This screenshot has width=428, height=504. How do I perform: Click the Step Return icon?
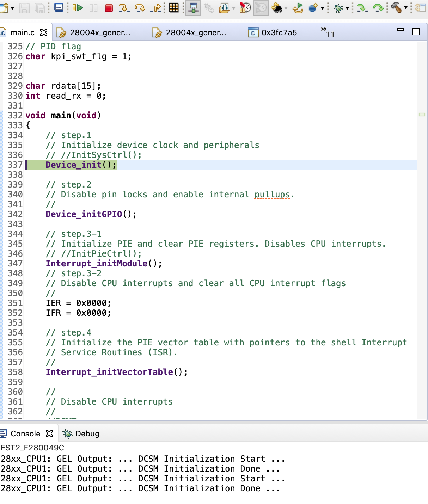156,8
